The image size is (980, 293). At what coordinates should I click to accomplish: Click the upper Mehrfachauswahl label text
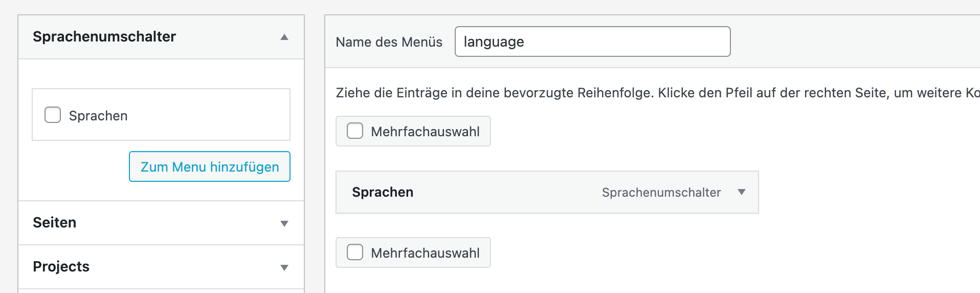click(x=425, y=132)
